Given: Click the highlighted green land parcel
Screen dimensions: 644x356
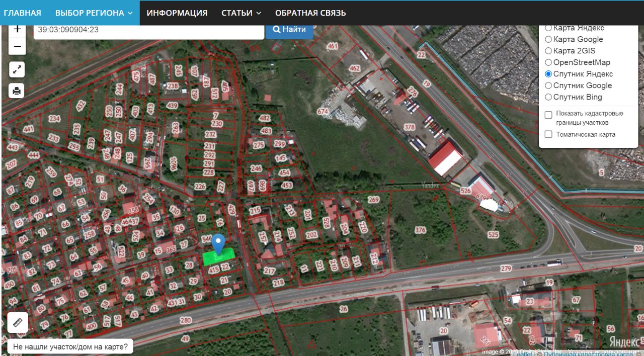Looking at the screenshot, I should click(x=219, y=256).
